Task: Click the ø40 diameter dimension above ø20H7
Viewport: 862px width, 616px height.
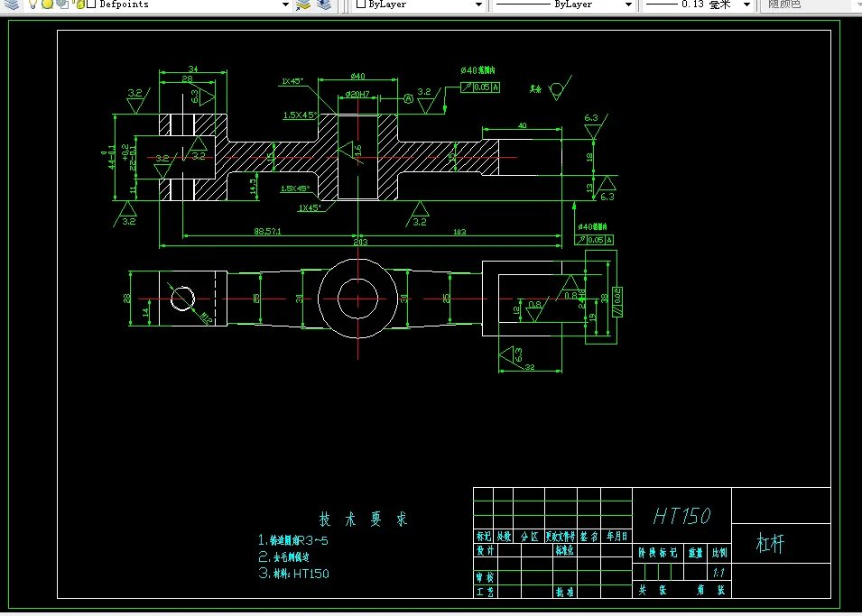Action: pyautogui.click(x=357, y=76)
